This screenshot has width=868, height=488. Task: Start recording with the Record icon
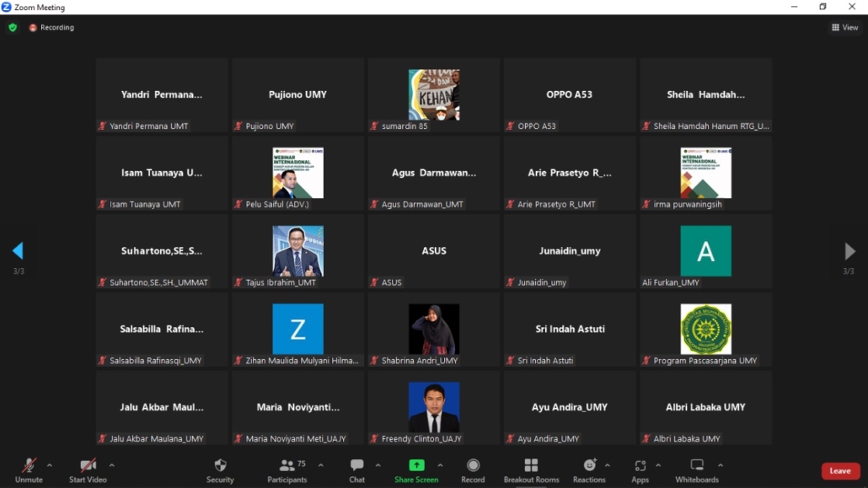(473, 466)
